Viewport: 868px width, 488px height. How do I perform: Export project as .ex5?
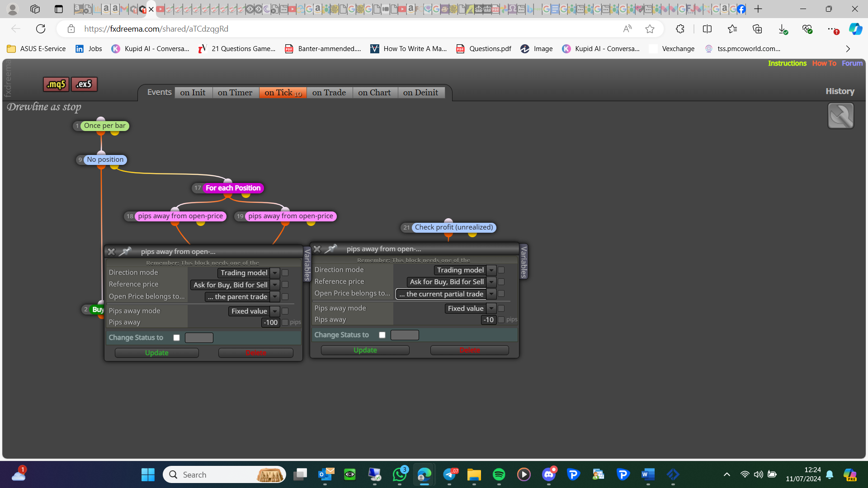tap(84, 84)
